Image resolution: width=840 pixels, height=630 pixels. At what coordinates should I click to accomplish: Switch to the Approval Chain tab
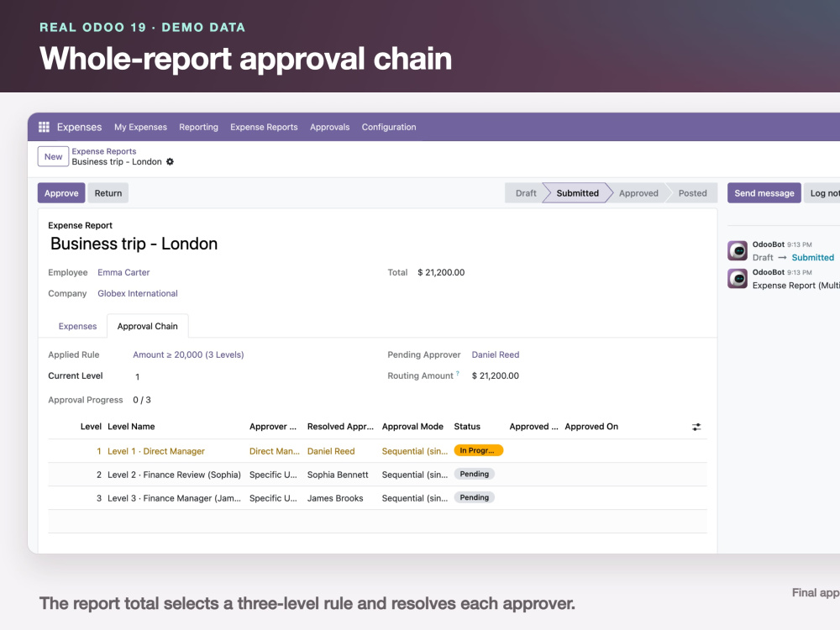click(147, 326)
